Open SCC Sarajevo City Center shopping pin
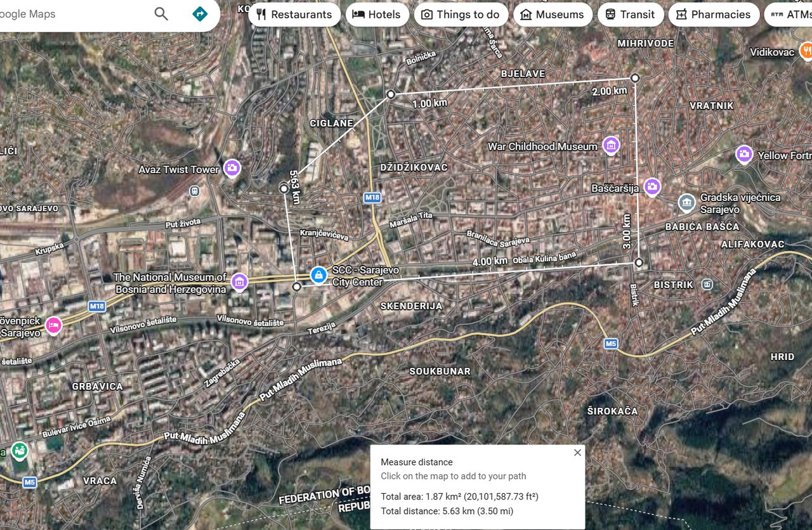812x530 pixels. coord(318,275)
